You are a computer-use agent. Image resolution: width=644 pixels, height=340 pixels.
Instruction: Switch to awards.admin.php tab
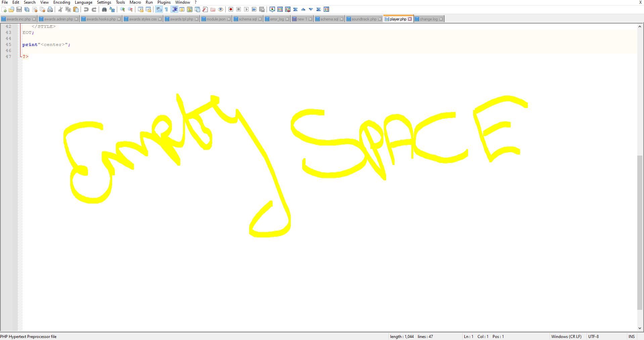tap(58, 19)
